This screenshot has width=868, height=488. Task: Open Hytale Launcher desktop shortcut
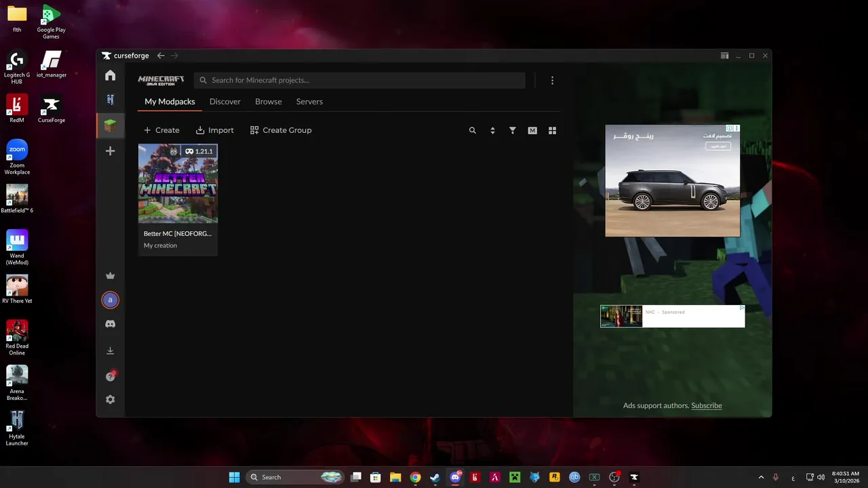(x=17, y=428)
